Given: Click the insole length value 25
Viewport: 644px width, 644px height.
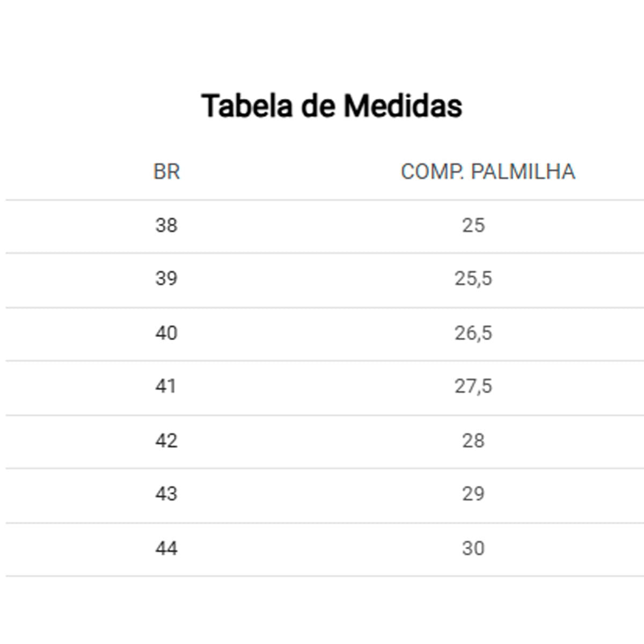Looking at the screenshot, I should tap(473, 225).
